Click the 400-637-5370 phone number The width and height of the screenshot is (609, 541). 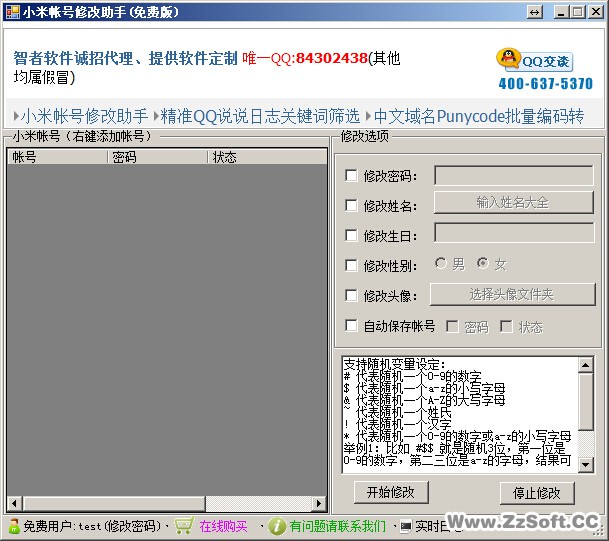pos(546,83)
